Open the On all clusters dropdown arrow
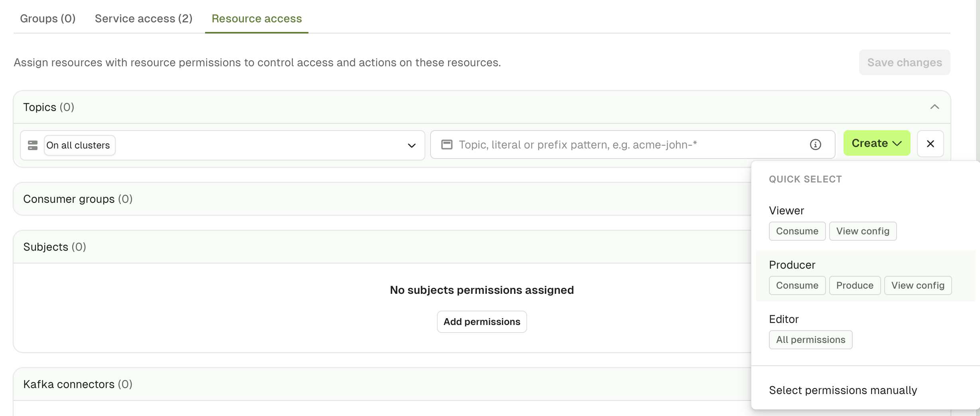980x416 pixels. point(412,145)
